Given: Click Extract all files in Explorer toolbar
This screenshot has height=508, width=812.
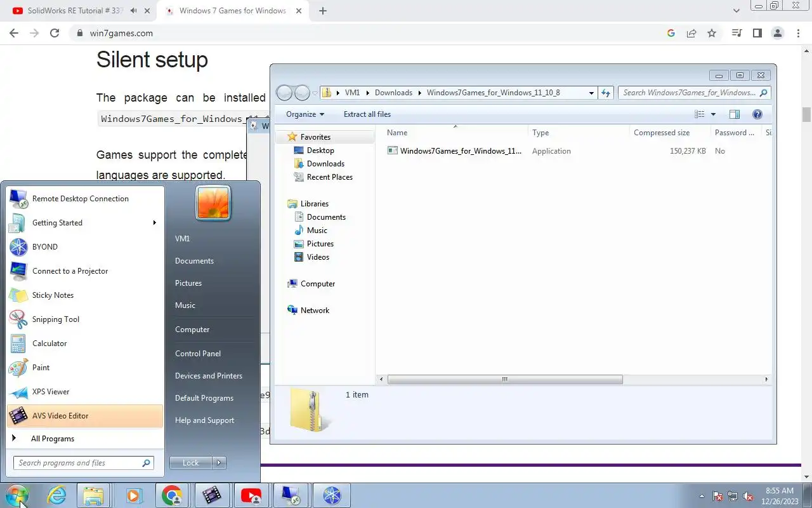Looking at the screenshot, I should pos(367,114).
